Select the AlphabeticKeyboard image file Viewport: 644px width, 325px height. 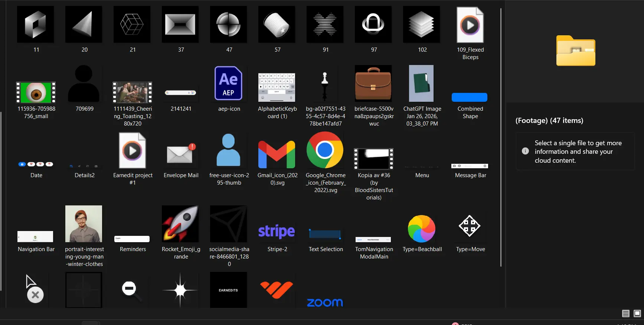(277, 88)
